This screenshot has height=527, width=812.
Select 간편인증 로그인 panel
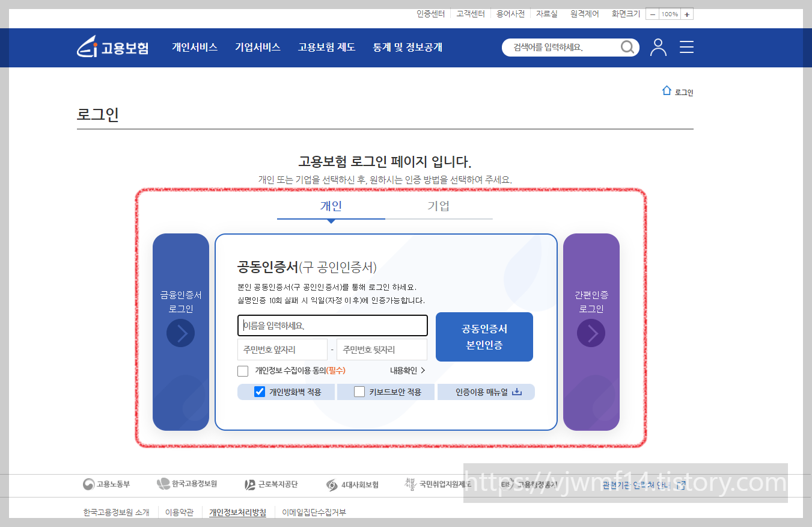pos(591,332)
